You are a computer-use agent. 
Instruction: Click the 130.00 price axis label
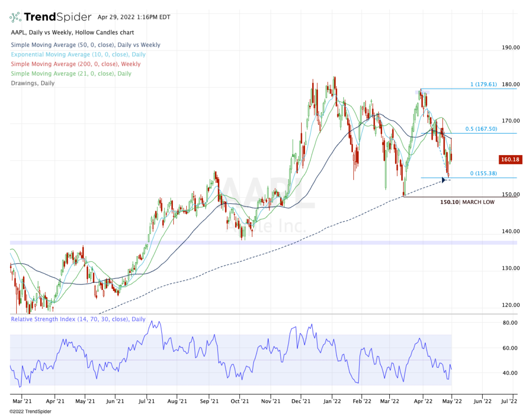pyautogui.click(x=510, y=268)
